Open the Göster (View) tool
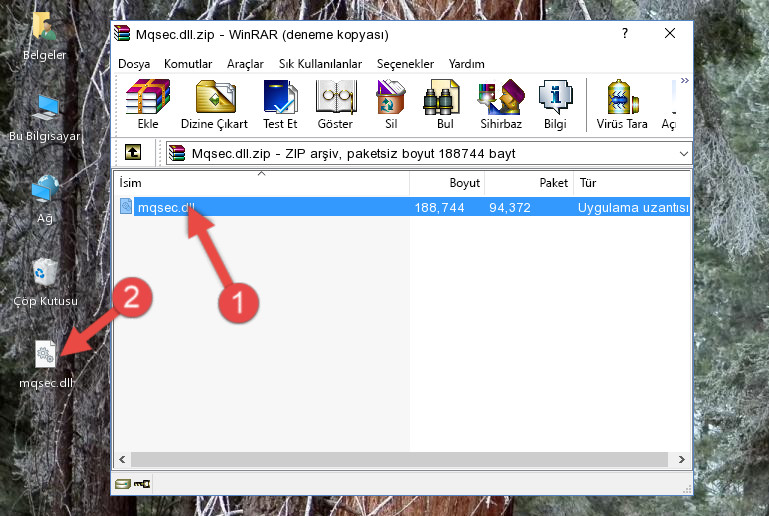Viewport: 769px width, 516px height. (x=335, y=104)
